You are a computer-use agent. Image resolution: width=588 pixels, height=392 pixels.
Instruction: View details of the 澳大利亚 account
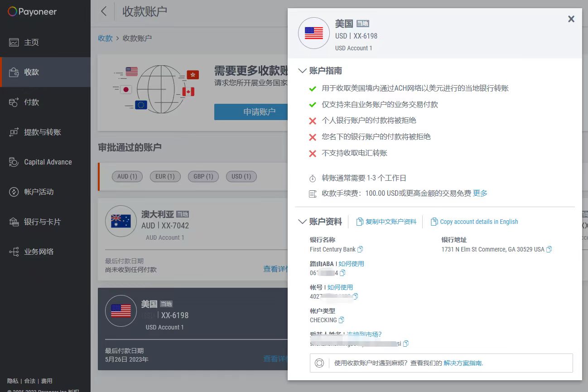pos(275,269)
